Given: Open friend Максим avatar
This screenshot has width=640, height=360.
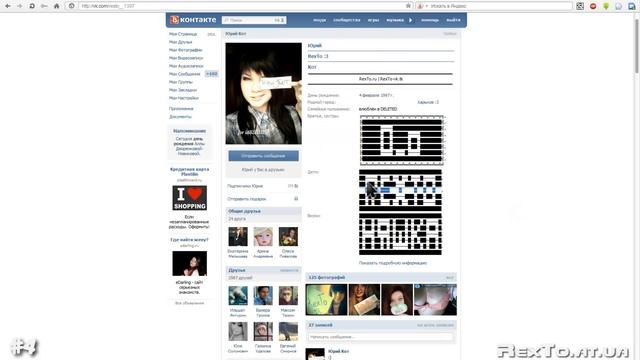Looking at the screenshot, I should click(288, 296).
